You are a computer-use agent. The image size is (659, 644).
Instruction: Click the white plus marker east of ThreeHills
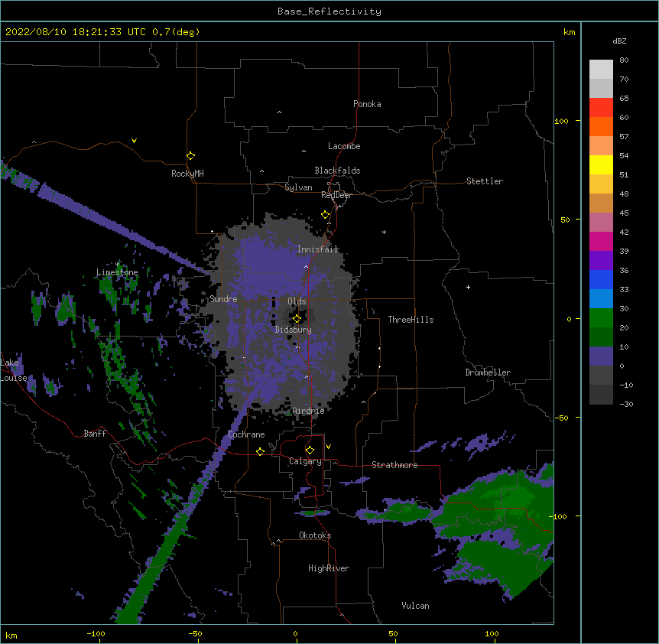click(468, 287)
